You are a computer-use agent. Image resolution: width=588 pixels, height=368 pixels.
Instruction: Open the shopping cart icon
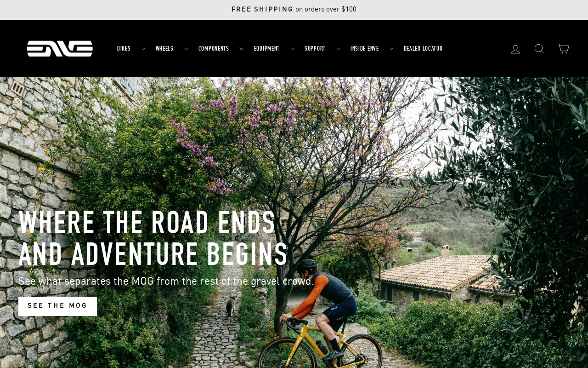563,49
